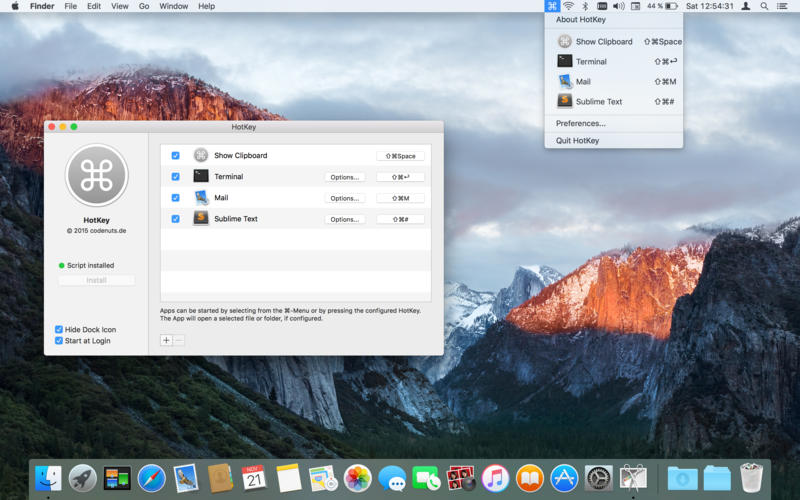Open Safari from the Dock

click(151, 478)
